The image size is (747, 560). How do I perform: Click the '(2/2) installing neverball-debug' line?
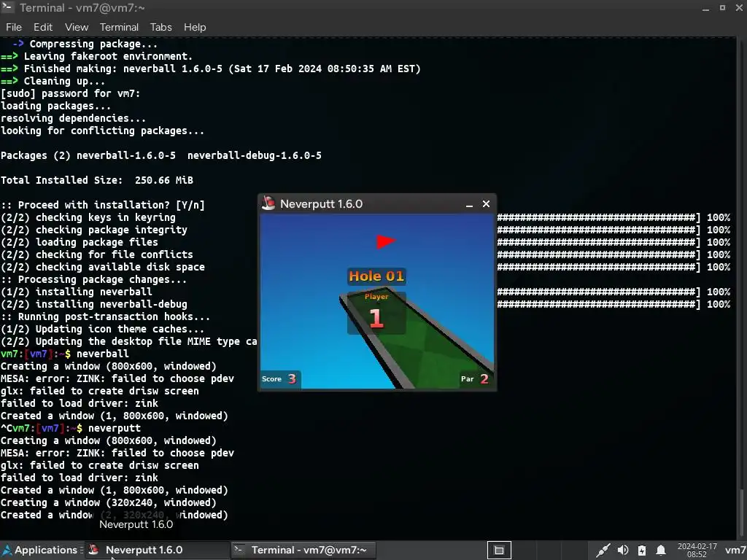click(x=94, y=304)
